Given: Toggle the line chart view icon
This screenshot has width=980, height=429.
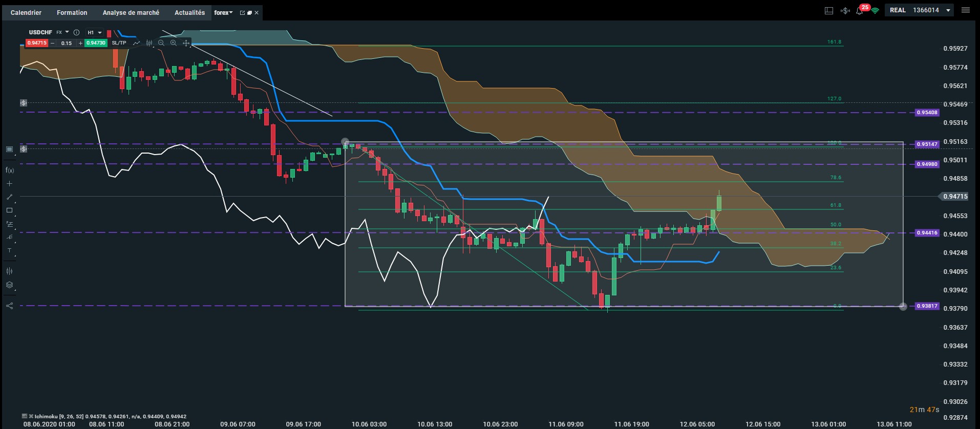Looking at the screenshot, I should tap(136, 43).
